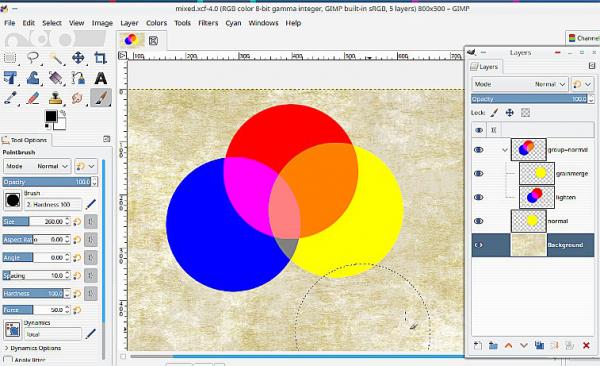Select the grainmerge layer thumbnail
The height and width of the screenshot is (366, 600).
coord(537,173)
